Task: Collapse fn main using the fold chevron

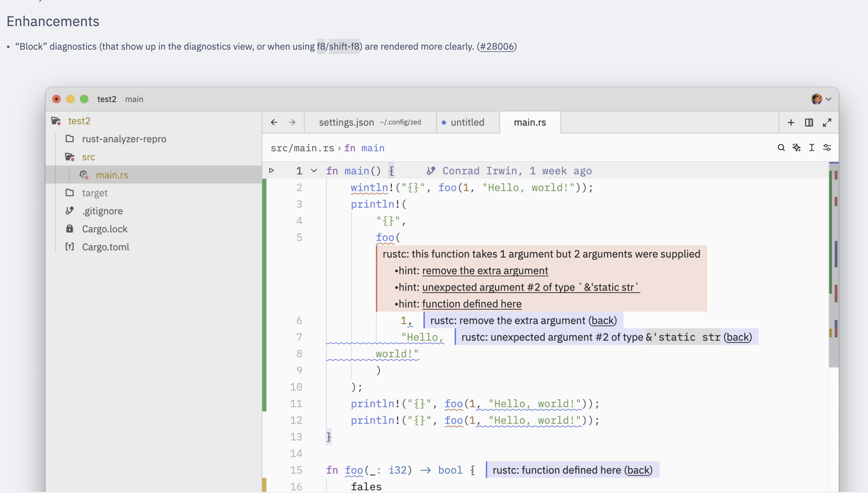Action: pyautogui.click(x=314, y=171)
